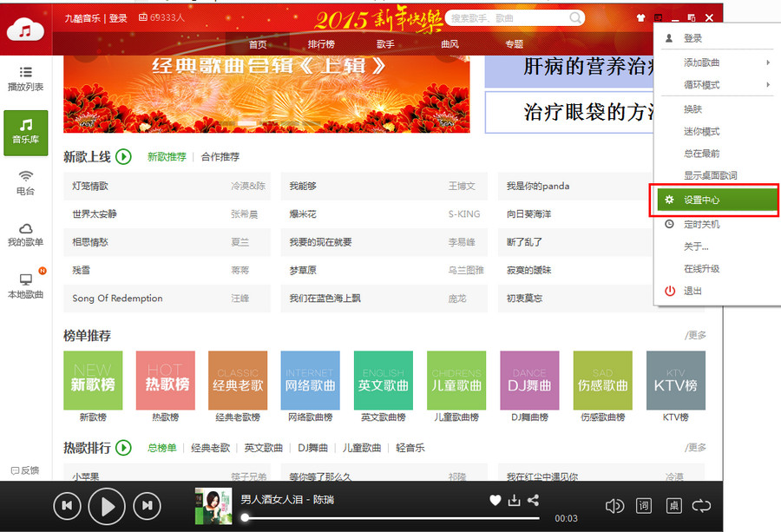Open 本地歌曲 local songs icon
The height and width of the screenshot is (532, 781).
coord(24,286)
